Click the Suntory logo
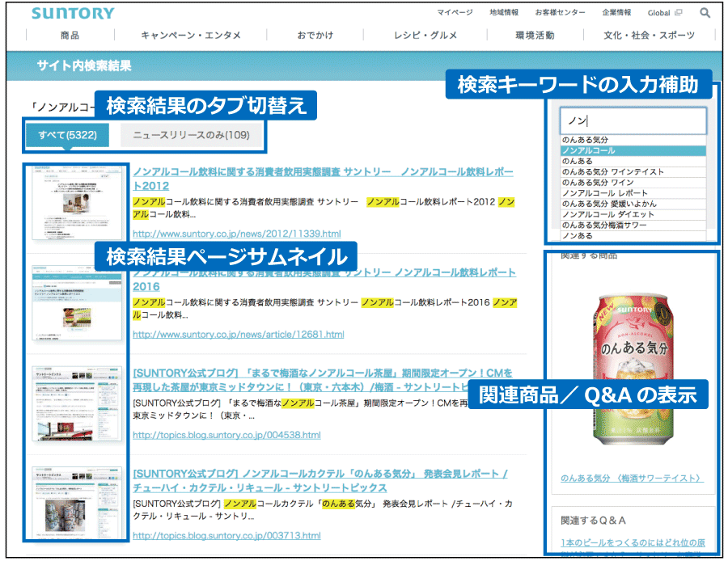This screenshot has height=561, width=728. tap(73, 14)
